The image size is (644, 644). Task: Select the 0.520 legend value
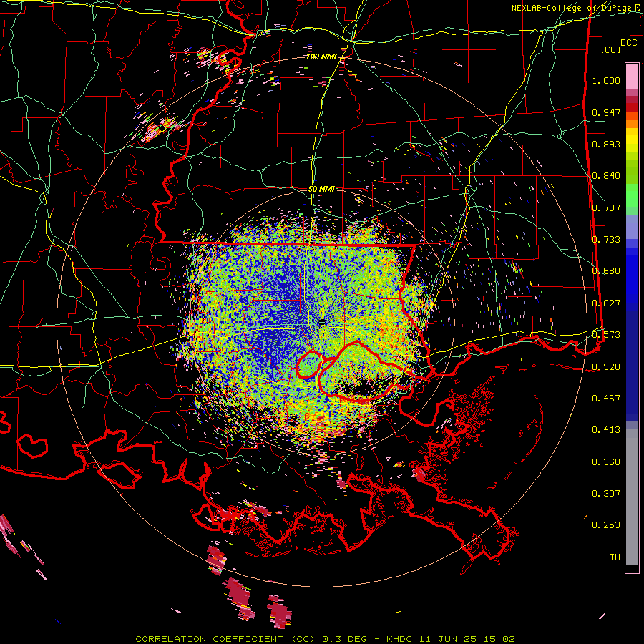click(x=606, y=366)
